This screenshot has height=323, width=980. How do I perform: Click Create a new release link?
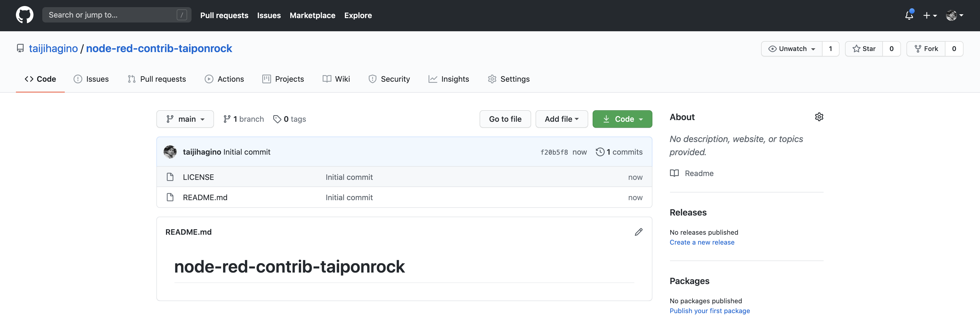[702, 242]
